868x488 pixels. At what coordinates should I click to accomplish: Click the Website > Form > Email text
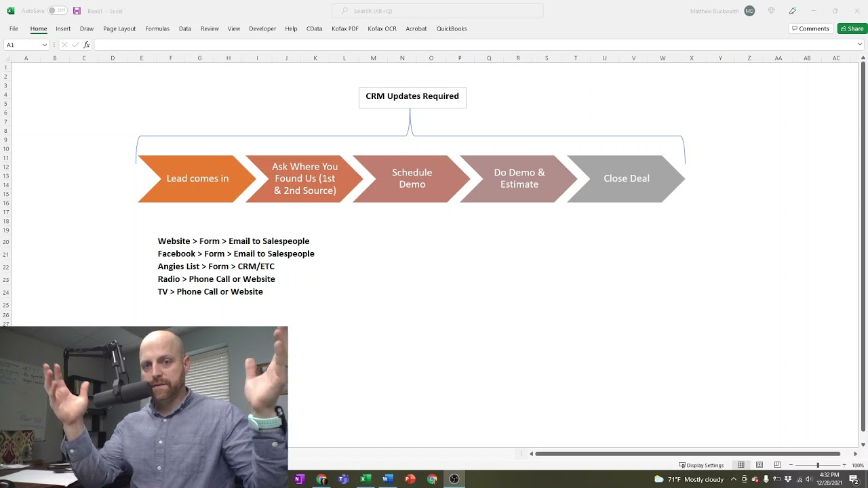pyautogui.click(x=233, y=241)
